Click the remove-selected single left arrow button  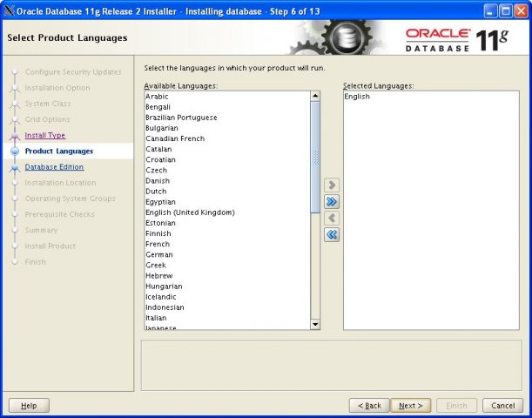332,218
